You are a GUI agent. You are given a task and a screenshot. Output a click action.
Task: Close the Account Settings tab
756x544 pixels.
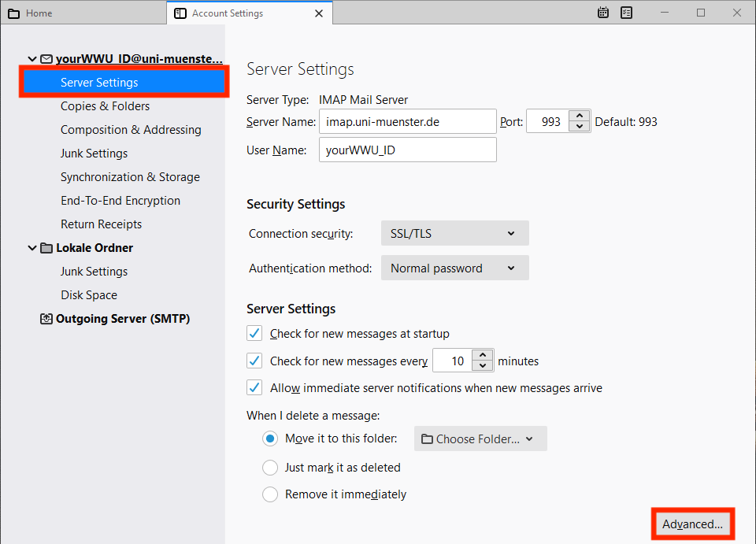pyautogui.click(x=319, y=13)
